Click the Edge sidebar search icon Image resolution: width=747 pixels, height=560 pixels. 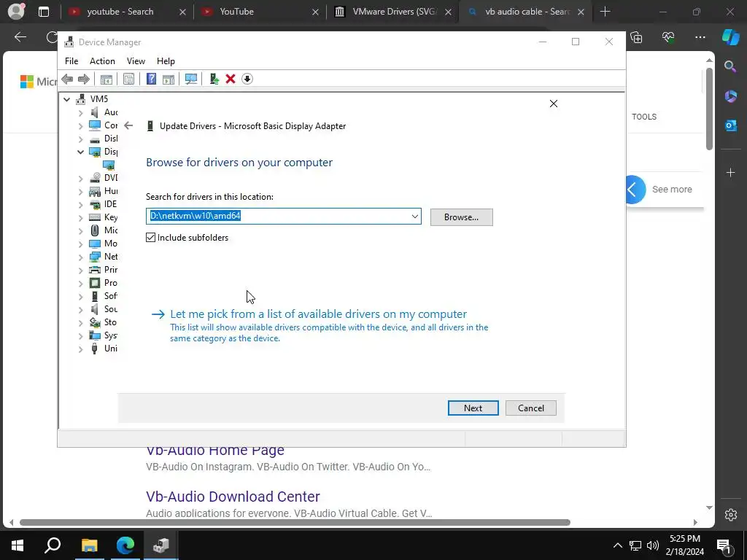tap(730, 66)
